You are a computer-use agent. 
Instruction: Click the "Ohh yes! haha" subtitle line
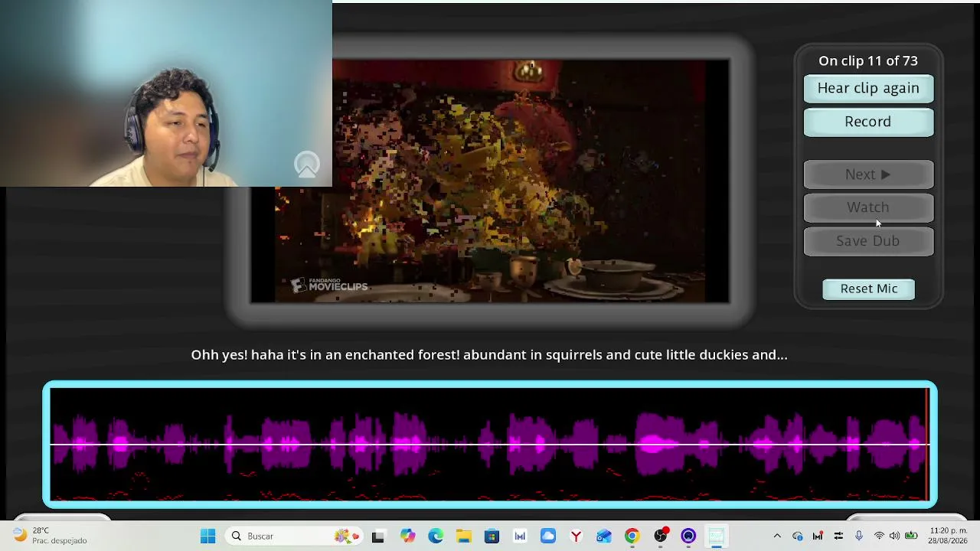pos(489,354)
